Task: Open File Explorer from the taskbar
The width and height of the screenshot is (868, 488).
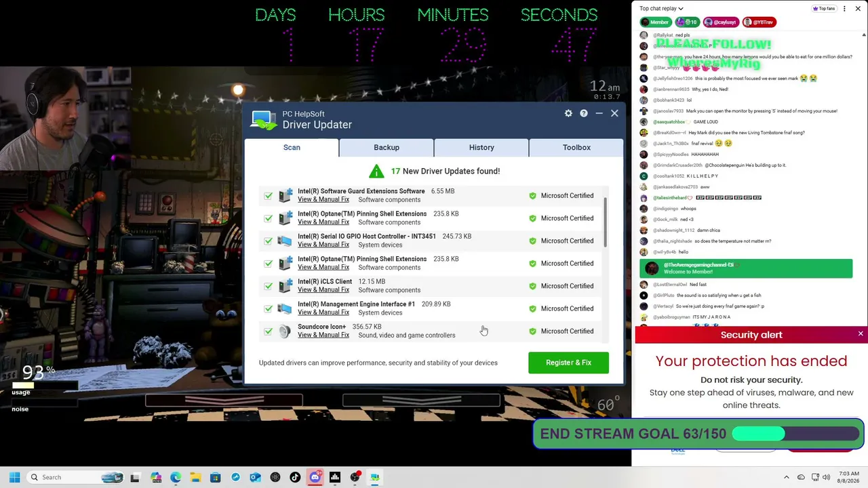Action: click(x=195, y=477)
